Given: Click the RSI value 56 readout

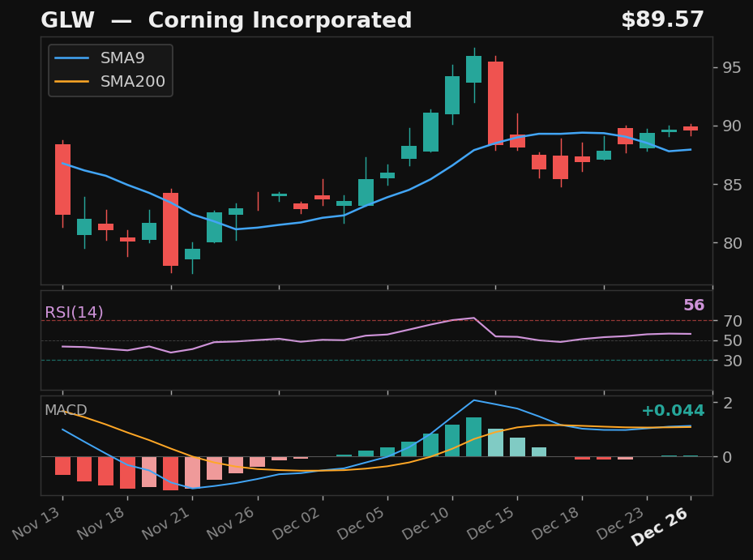Looking at the screenshot, I should (x=694, y=305).
